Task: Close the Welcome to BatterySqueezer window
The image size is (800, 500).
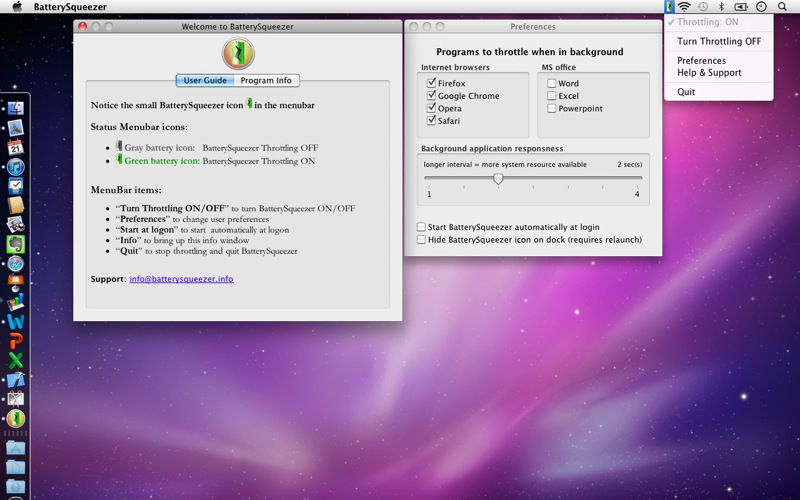Action: click(x=83, y=27)
